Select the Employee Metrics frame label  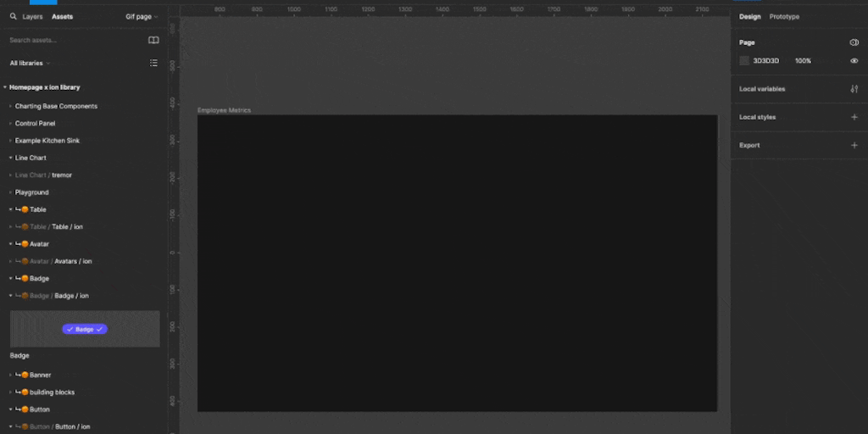pos(224,110)
